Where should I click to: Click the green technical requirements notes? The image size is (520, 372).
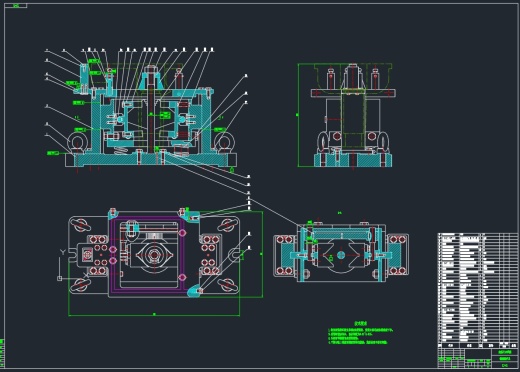[x=361, y=333]
